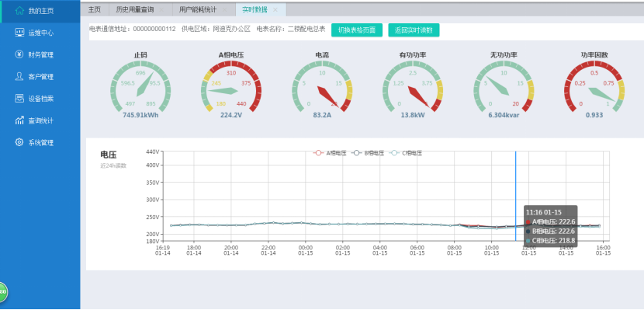Image resolution: width=644 pixels, height=310 pixels.
Task: Open the 设备档案 sidebar icon
Action: [x=19, y=98]
